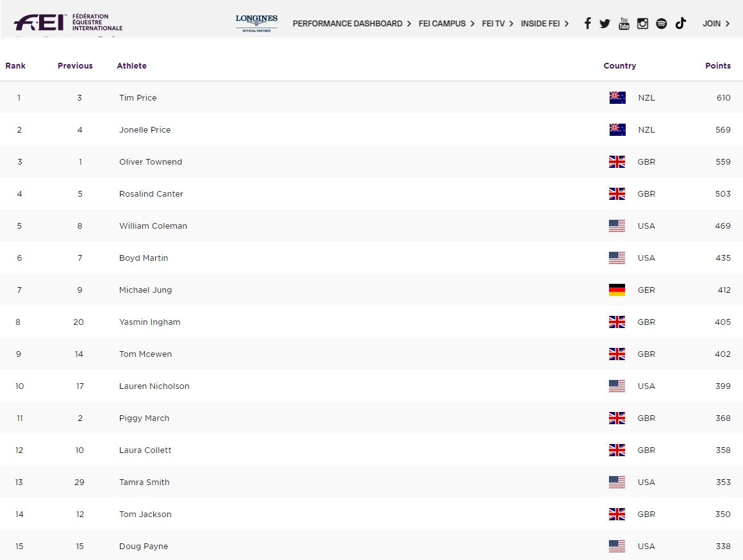Image resolution: width=743 pixels, height=560 pixels.
Task: Open FEI TikTok icon
Action: 681,23
